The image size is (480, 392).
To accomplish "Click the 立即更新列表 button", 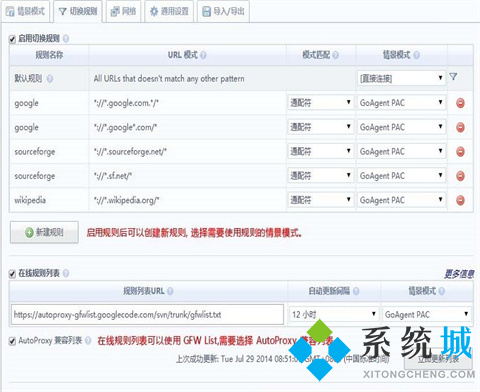I will (x=438, y=359).
